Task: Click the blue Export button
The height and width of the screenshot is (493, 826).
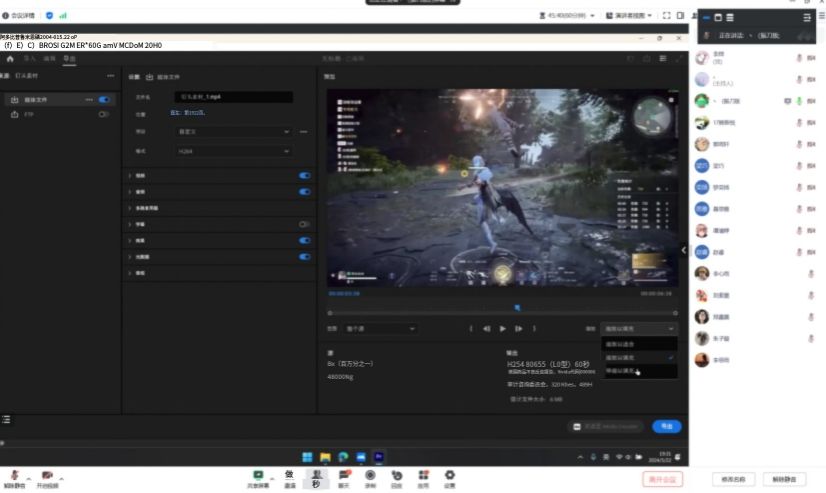Action: coord(666,426)
